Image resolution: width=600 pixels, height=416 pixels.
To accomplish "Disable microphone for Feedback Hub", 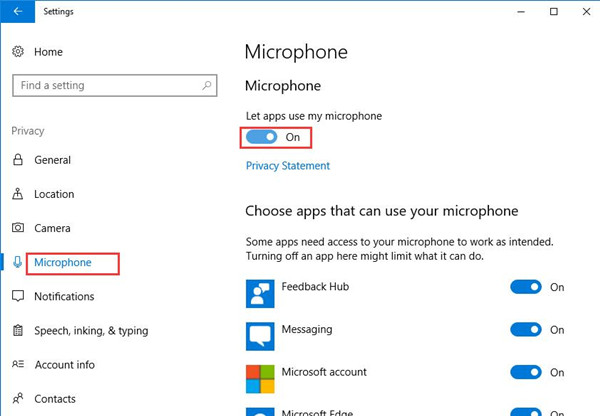I will (526, 287).
